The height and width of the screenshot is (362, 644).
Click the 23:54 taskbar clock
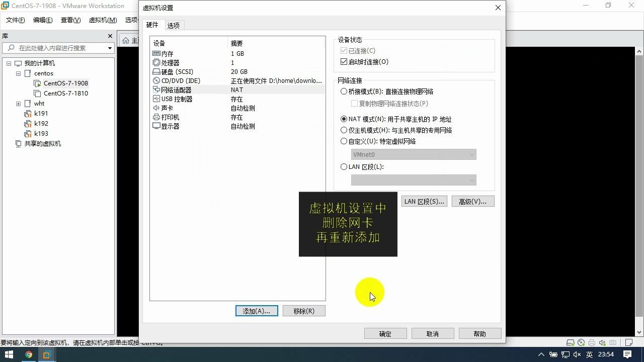(606, 354)
